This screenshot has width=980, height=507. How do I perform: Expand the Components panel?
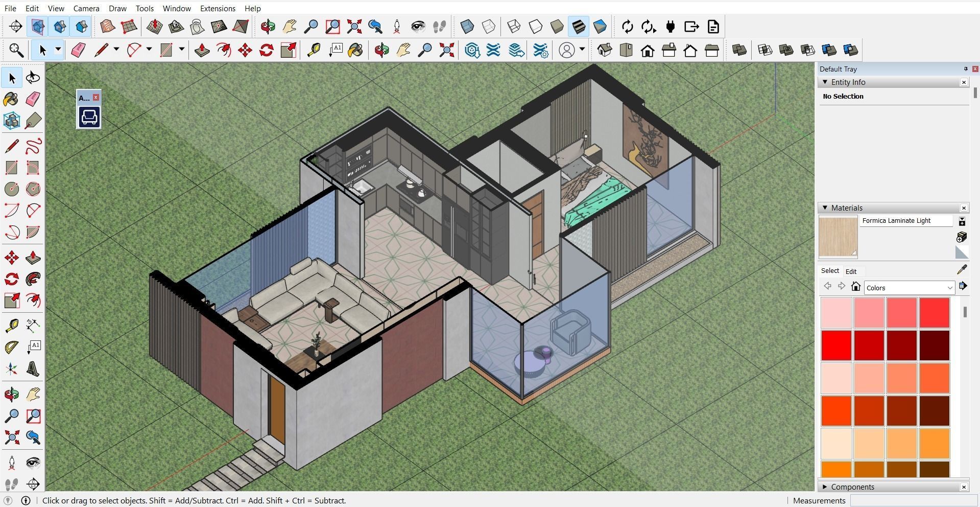(x=825, y=487)
